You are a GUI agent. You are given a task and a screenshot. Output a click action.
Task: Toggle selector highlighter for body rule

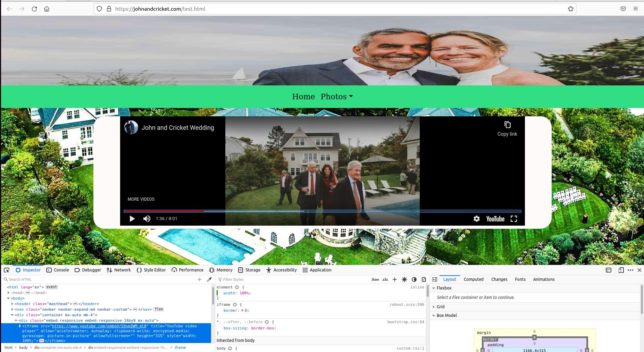pyautogui.click(x=230, y=349)
